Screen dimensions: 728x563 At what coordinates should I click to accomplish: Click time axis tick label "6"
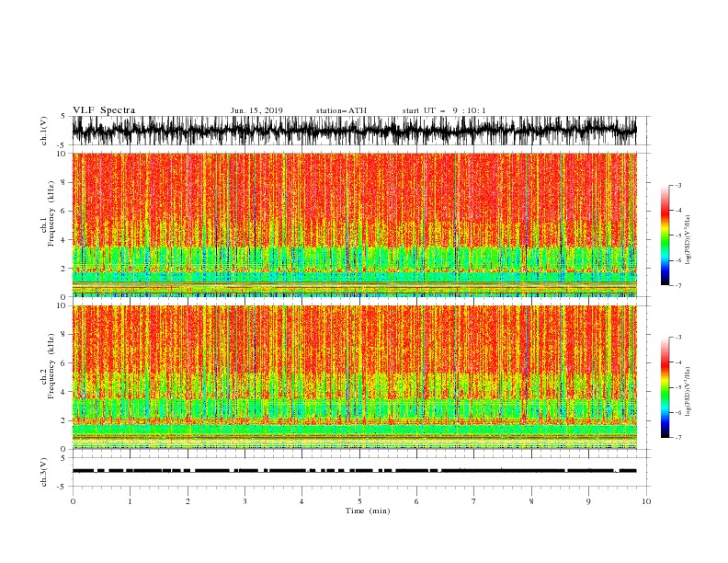pos(416,501)
